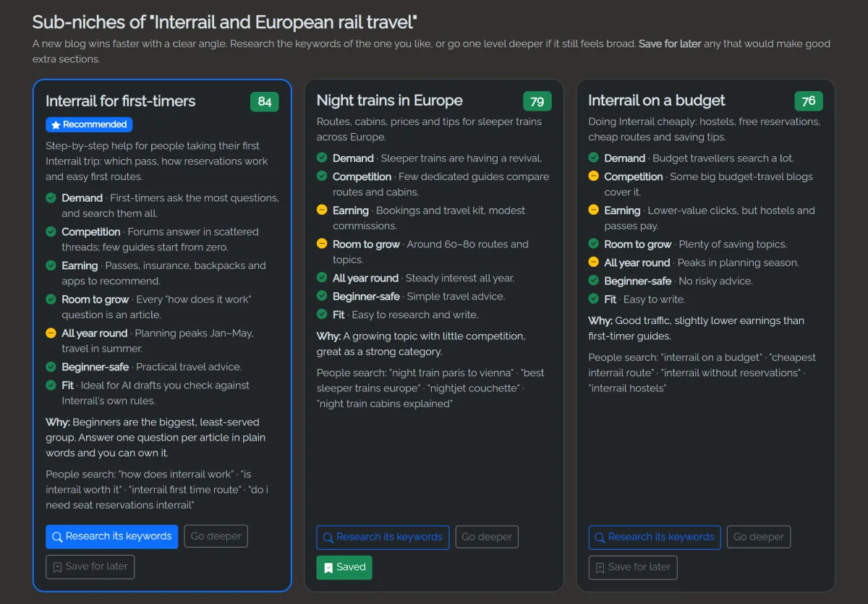Viewport: 868px width, 604px height.
Task: Click green check next to 'Practical travel advice'
Action: tap(51, 367)
